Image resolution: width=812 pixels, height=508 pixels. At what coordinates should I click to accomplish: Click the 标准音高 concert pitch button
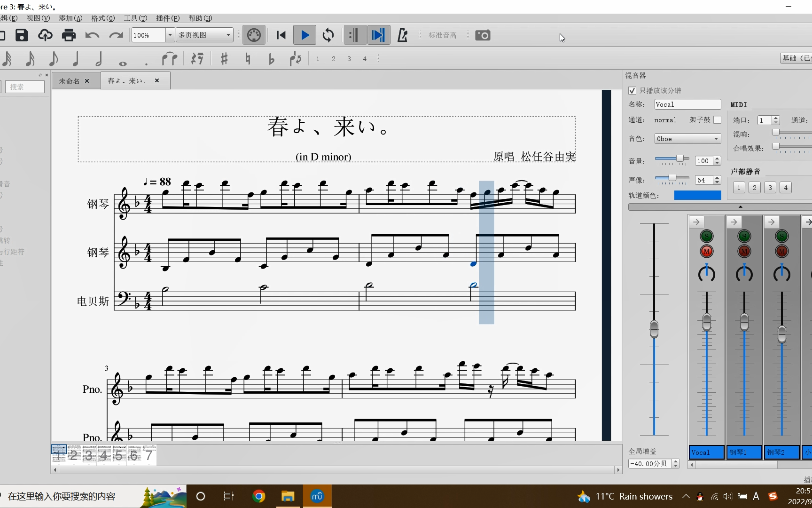442,35
